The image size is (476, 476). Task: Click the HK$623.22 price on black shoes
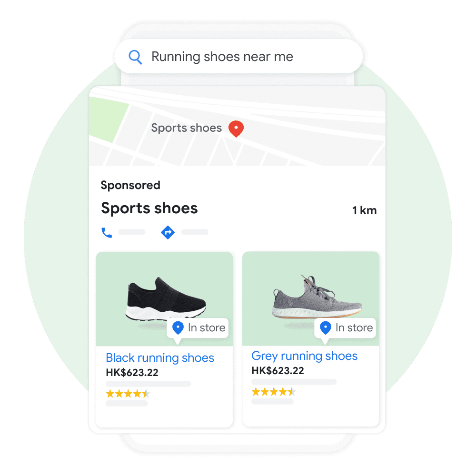tap(132, 373)
